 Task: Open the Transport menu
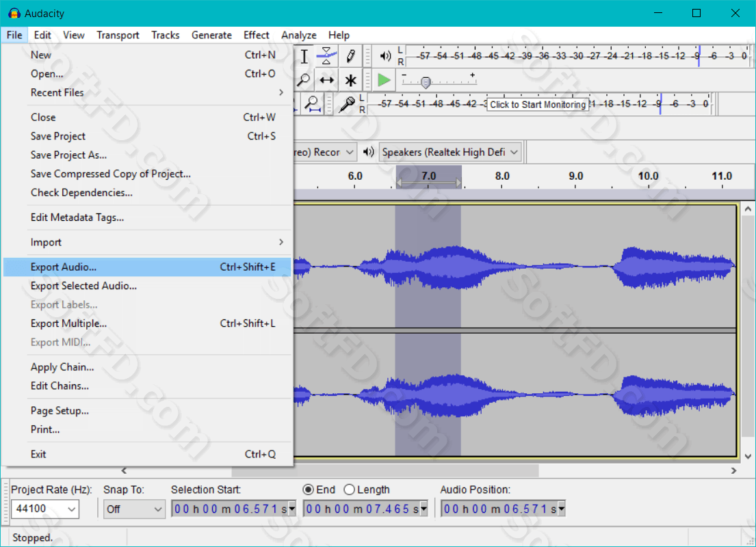point(118,35)
